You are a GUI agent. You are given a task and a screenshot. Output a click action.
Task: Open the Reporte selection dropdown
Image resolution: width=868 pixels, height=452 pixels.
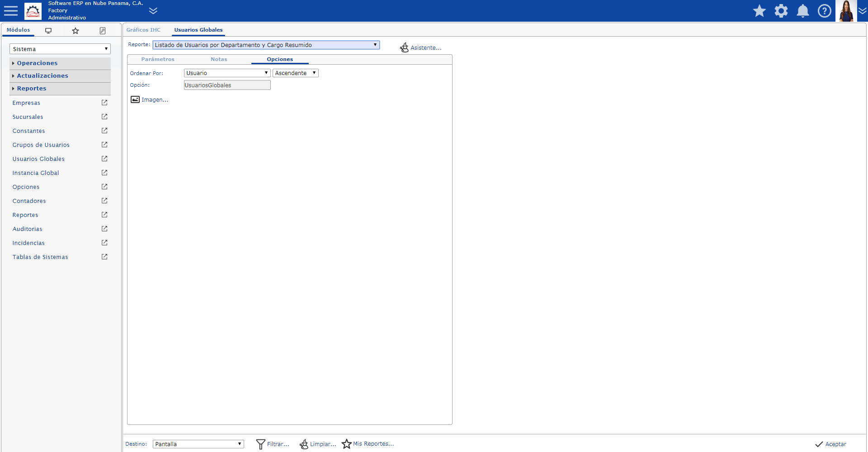[x=266, y=45]
